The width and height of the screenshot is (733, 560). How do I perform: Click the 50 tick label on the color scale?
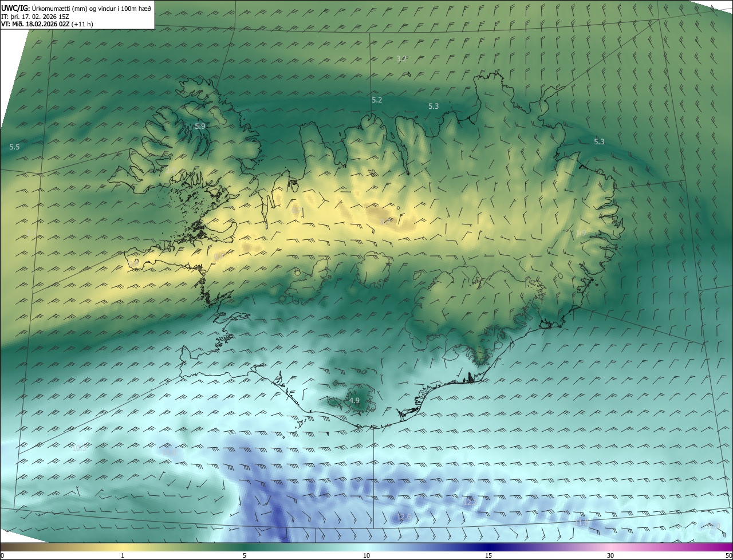[x=728, y=555]
